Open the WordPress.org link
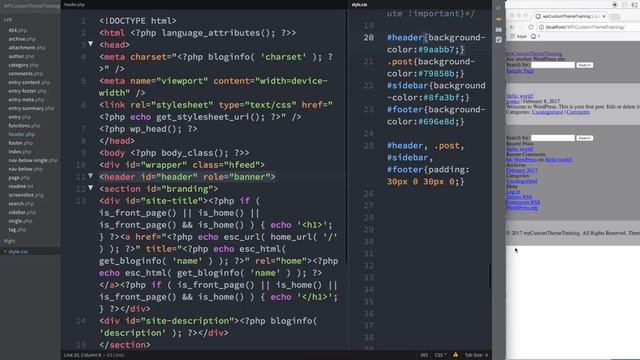The width and height of the screenshot is (640, 360). 522,207
